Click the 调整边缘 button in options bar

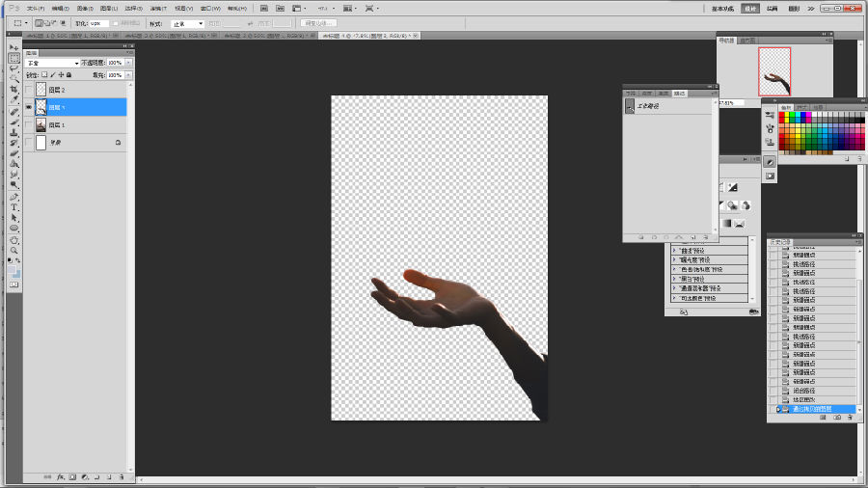click(x=318, y=23)
